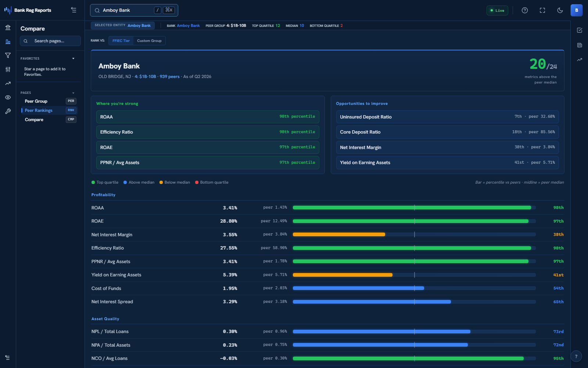This screenshot has height=368, width=588.
Task: Open the funnel filter rail icon
Action: tap(8, 56)
